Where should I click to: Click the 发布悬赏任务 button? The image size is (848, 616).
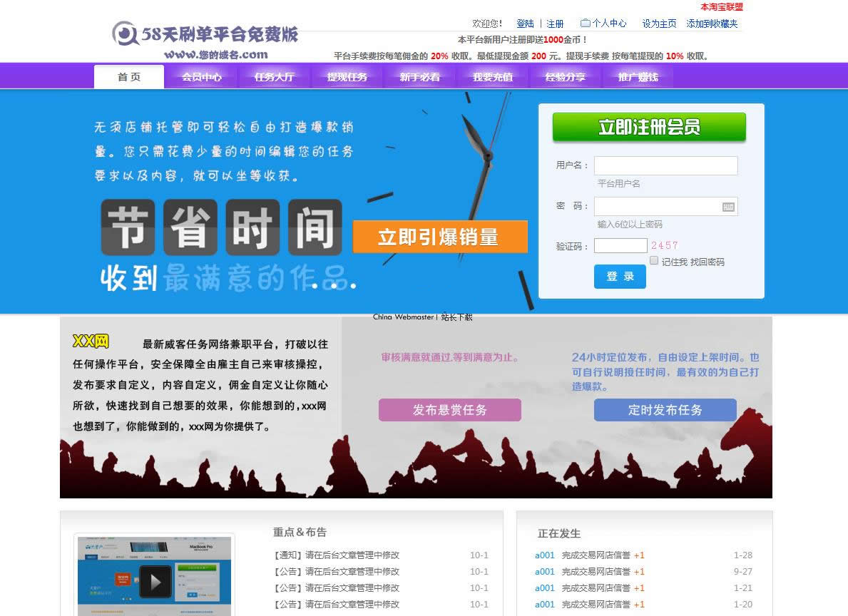pos(450,410)
